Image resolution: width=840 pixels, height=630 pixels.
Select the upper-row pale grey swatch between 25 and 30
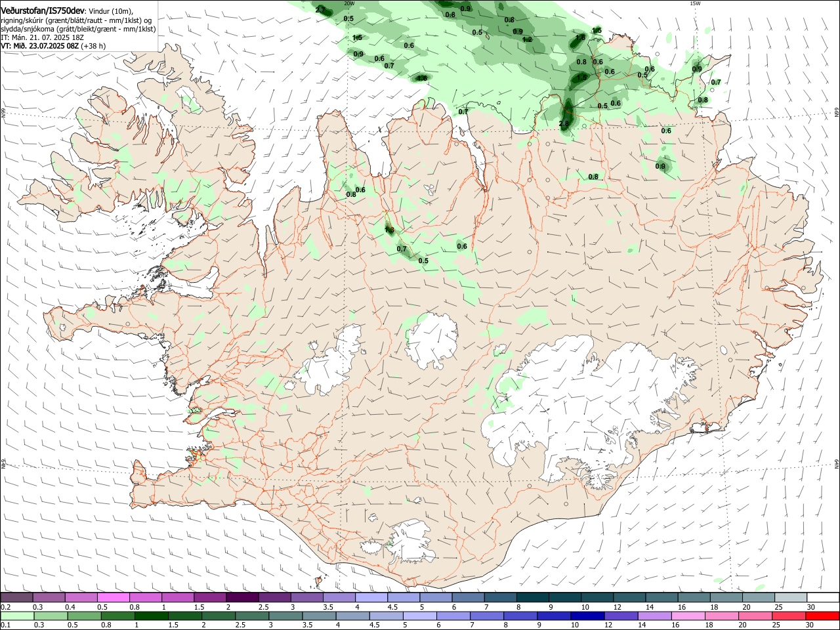point(790,598)
